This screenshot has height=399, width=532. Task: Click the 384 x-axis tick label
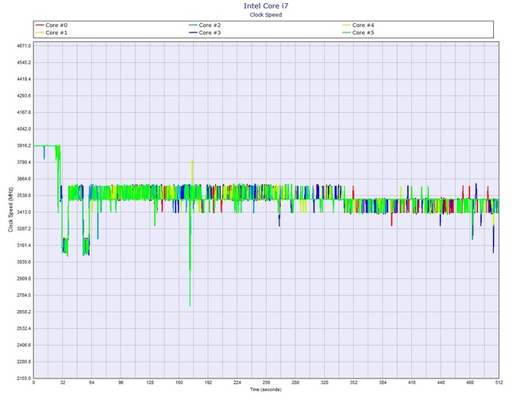383,382
